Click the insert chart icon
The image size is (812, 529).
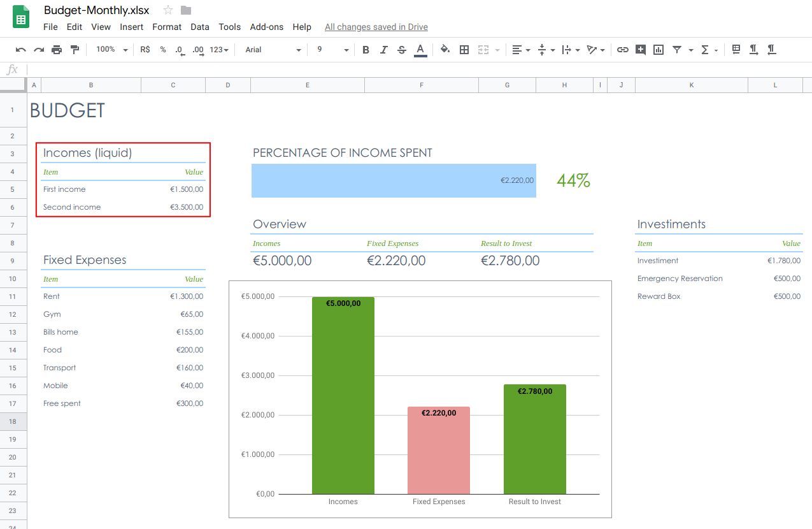[659, 50]
